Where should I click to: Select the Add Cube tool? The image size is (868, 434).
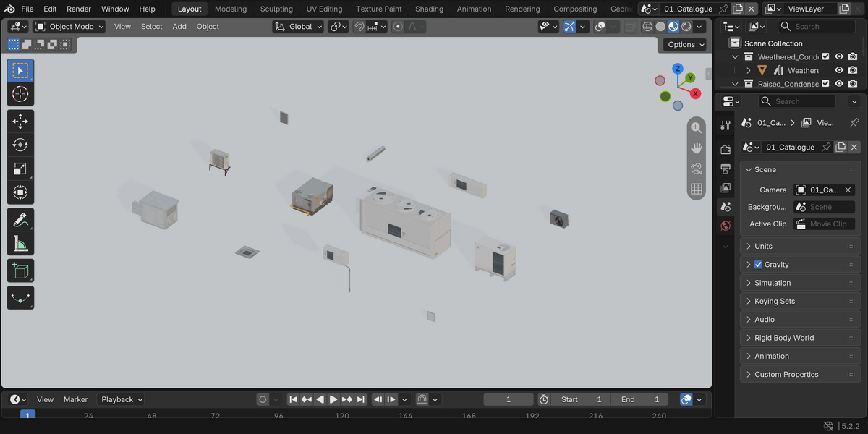20,271
